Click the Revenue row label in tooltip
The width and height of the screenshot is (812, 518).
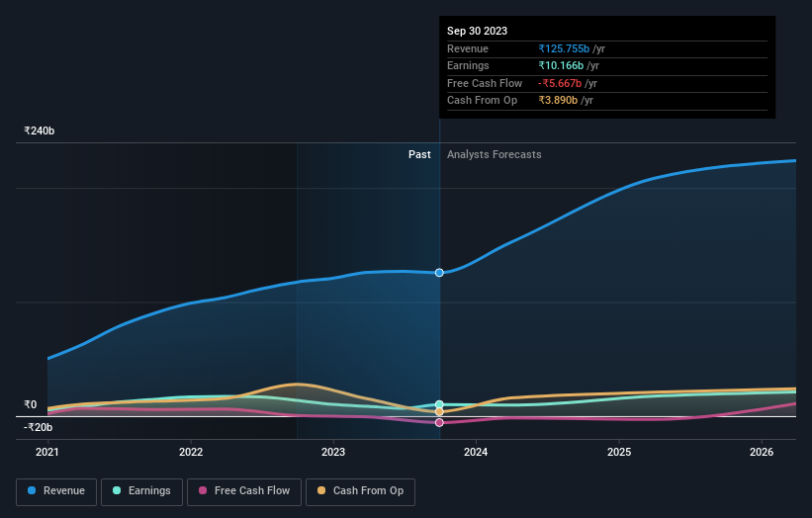coord(468,48)
